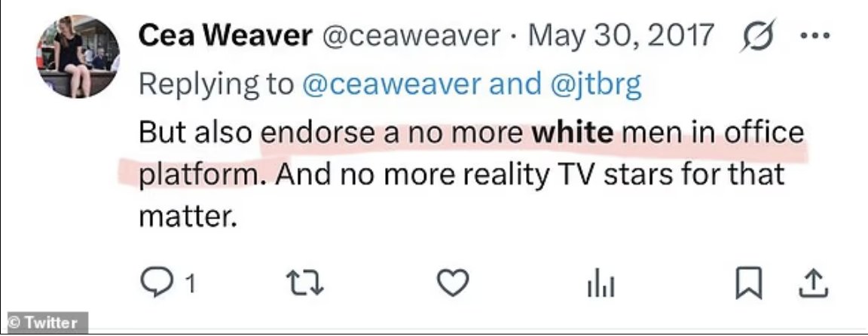Bookmark this tweet

(748, 284)
